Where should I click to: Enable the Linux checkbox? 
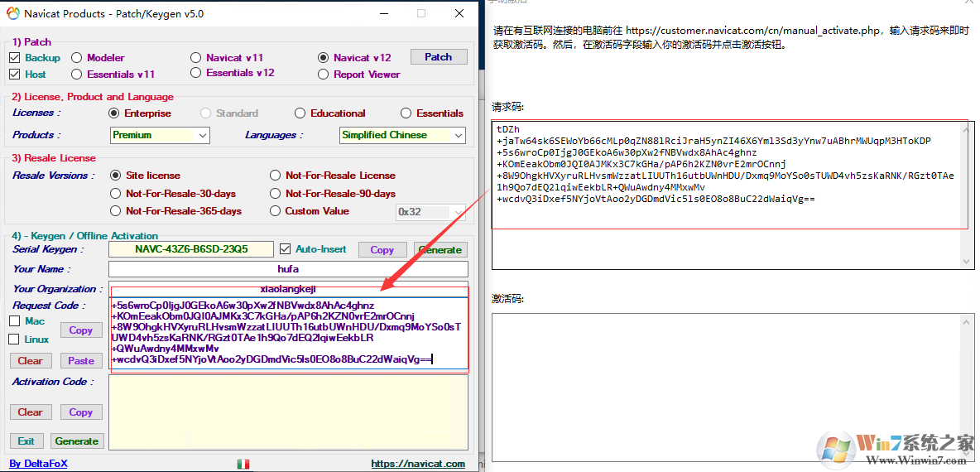pyautogui.click(x=14, y=340)
